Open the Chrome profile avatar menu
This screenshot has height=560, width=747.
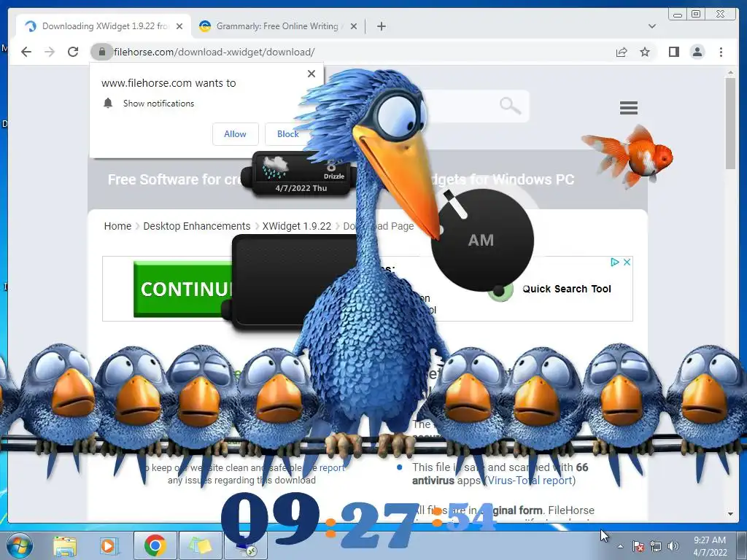697,52
